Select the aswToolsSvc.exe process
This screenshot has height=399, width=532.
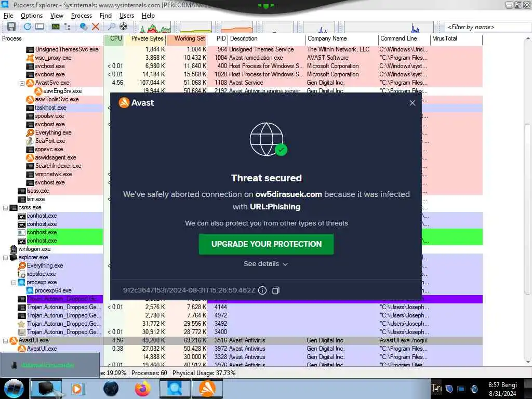pos(57,99)
